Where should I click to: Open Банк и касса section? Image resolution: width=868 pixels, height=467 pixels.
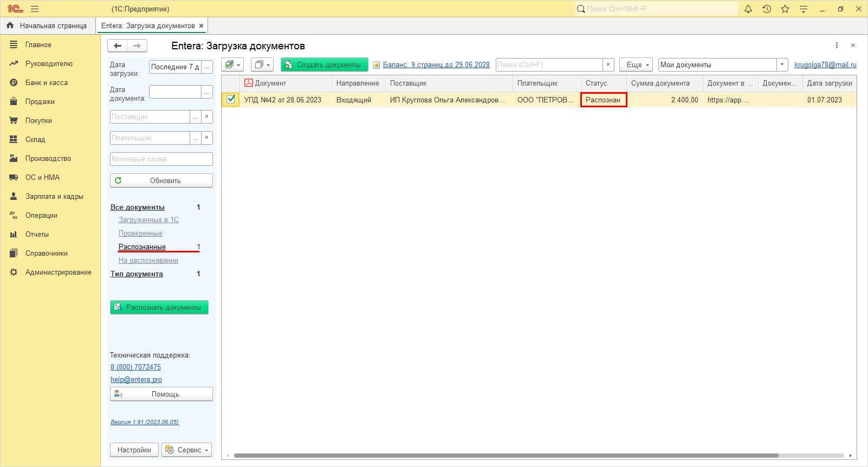point(50,83)
